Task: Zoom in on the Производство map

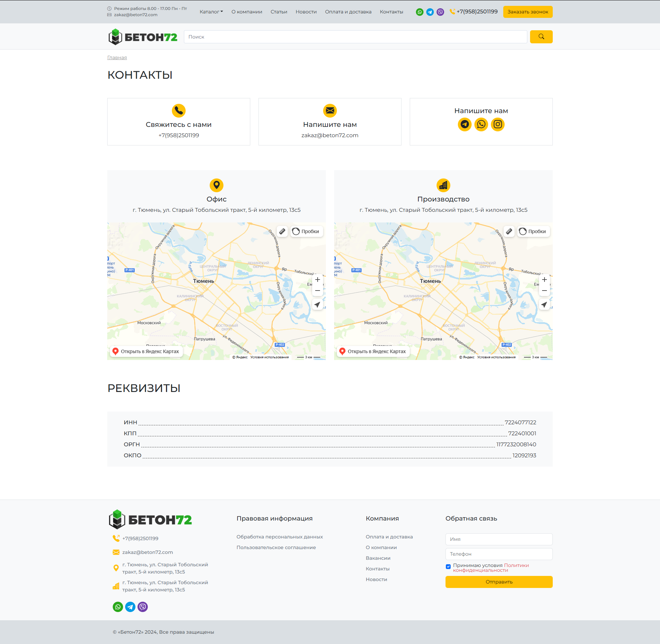Action: (544, 280)
